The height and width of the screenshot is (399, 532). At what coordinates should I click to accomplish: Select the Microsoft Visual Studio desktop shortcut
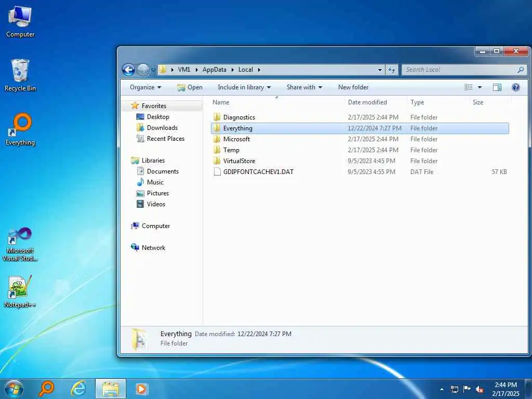20,244
